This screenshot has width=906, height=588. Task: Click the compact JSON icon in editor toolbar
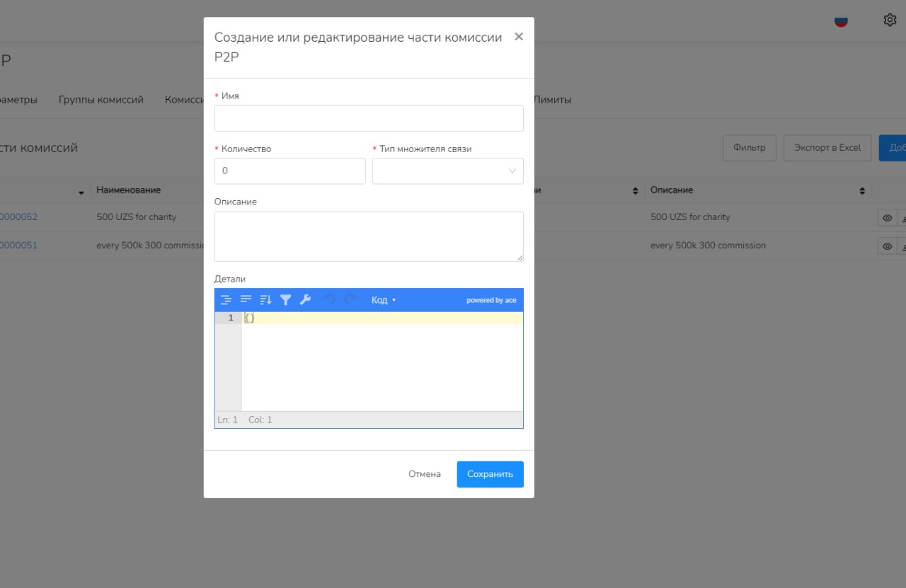pyautogui.click(x=246, y=300)
